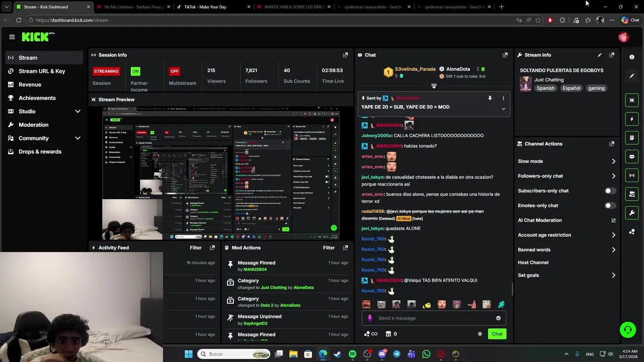Open the profile avatar in the top-right
This screenshot has width=644, height=362.
click(623, 37)
